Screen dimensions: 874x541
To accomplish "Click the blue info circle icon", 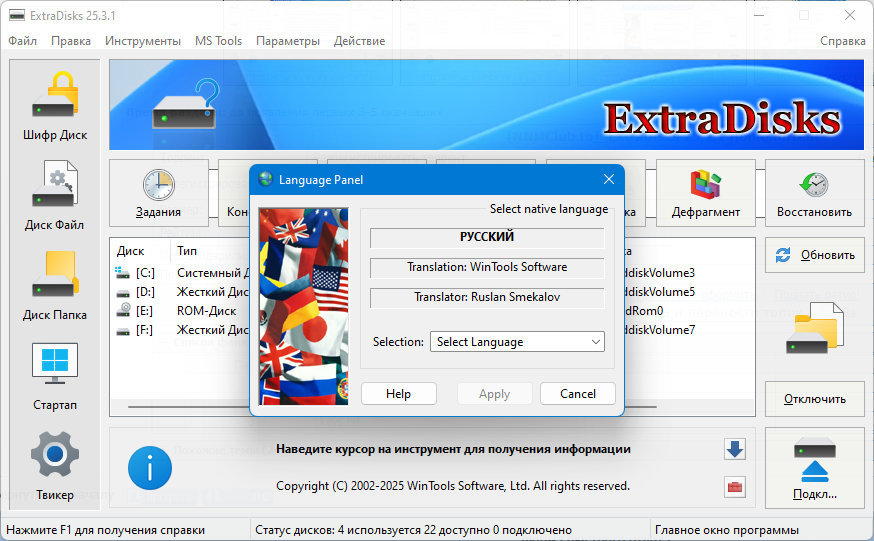I will point(149,468).
